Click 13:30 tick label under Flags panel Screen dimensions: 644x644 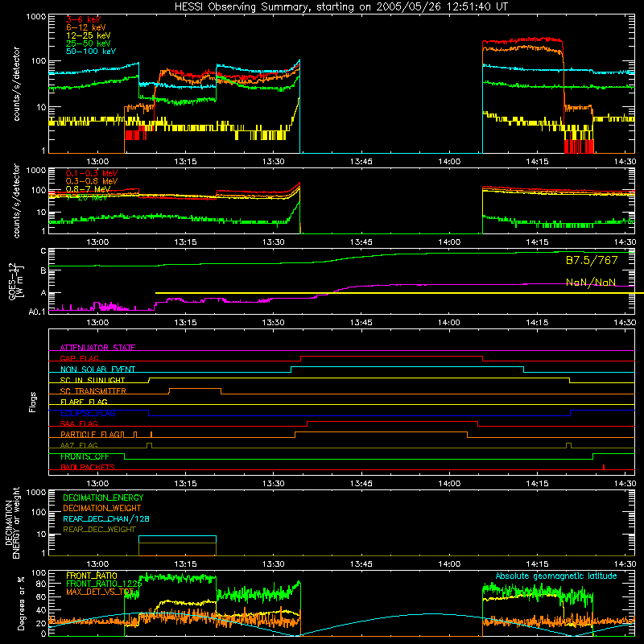click(273, 484)
